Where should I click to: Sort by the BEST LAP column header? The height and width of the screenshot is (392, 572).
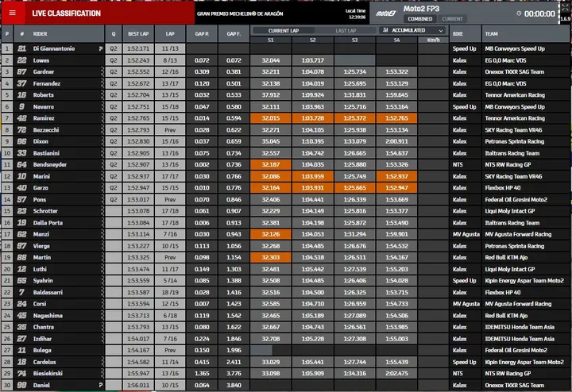click(x=138, y=34)
